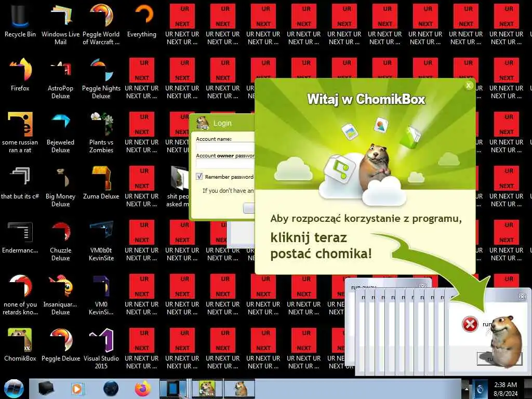Click the button at the bottom of the Login window
532x399 pixels.
[x=249, y=208]
